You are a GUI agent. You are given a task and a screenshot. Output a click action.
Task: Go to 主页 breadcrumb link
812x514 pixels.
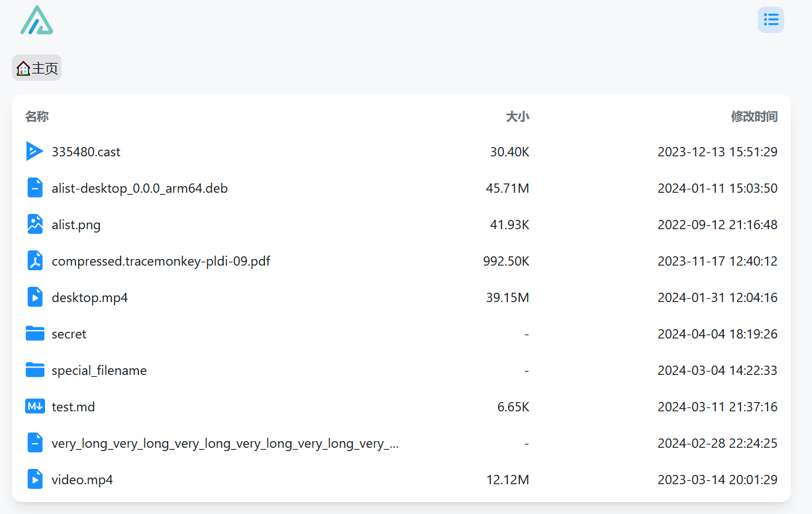coord(45,68)
